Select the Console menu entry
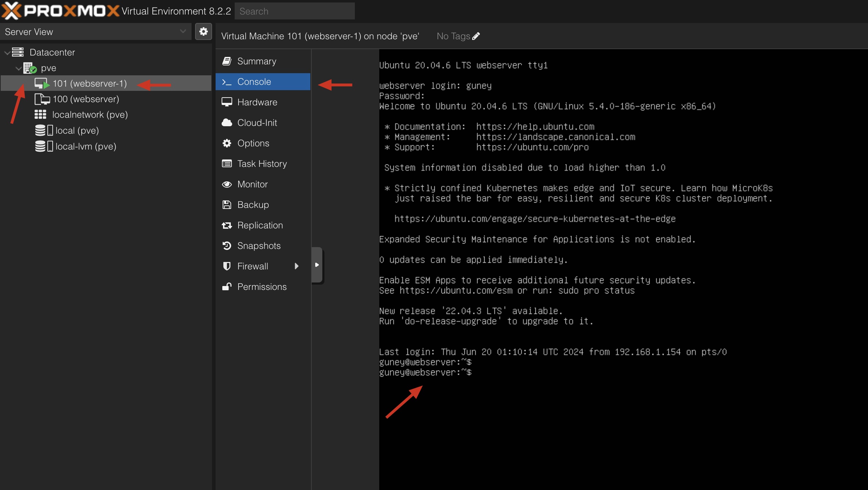Image resolution: width=868 pixels, height=490 pixels. pos(263,82)
